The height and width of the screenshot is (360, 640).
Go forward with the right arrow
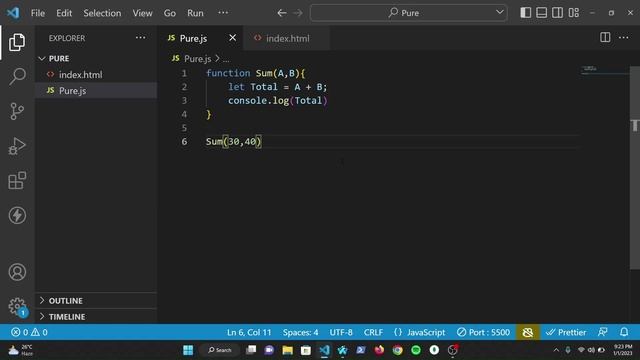click(298, 13)
